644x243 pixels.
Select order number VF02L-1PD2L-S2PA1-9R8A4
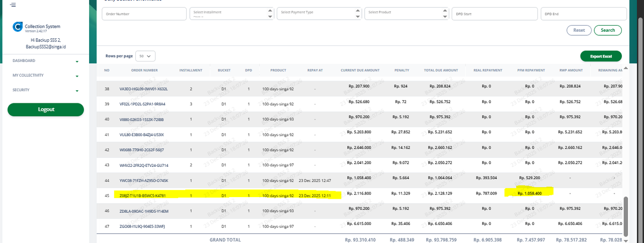coord(142,103)
